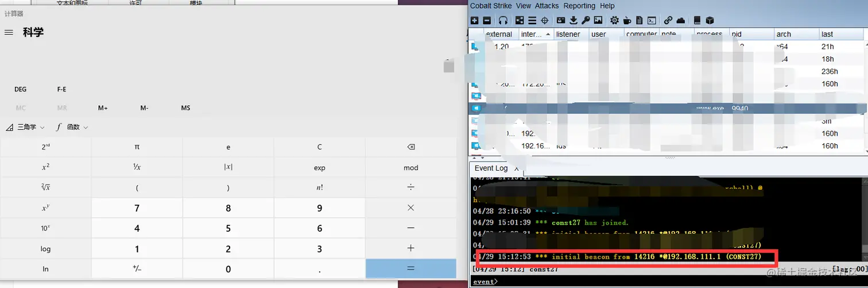Open Keystrokes via the key icon

[x=586, y=20]
